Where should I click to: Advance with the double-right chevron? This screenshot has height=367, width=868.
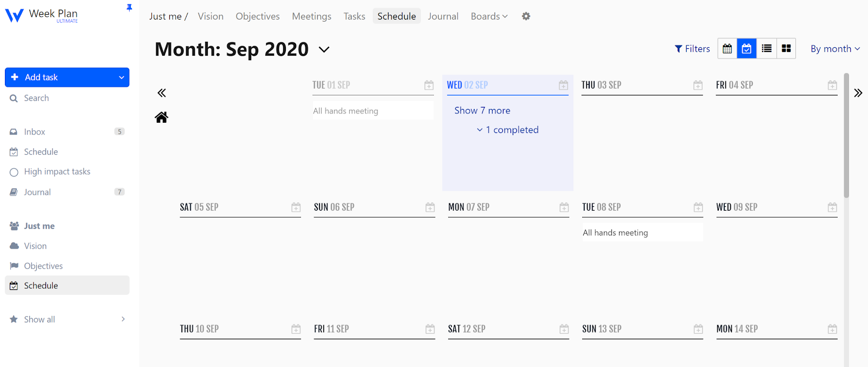[x=858, y=93]
